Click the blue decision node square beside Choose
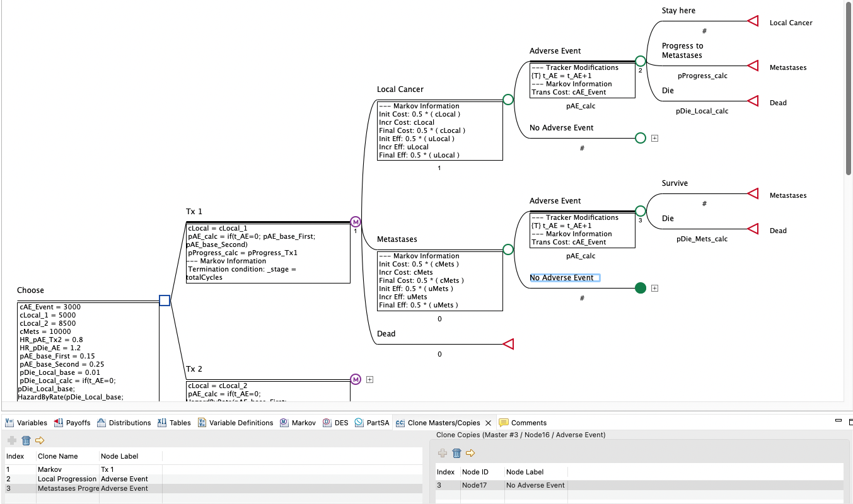This screenshot has height=504, width=853. tap(165, 301)
